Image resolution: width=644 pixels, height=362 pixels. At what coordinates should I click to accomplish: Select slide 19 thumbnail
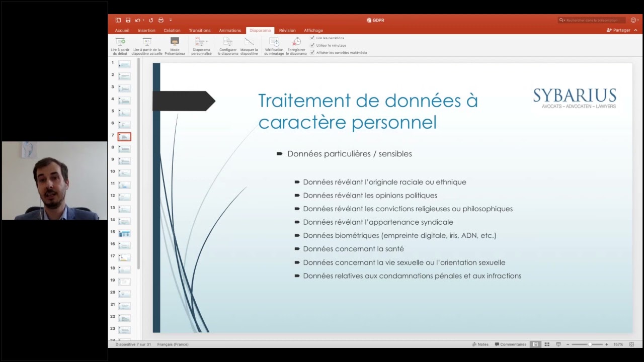point(124,282)
